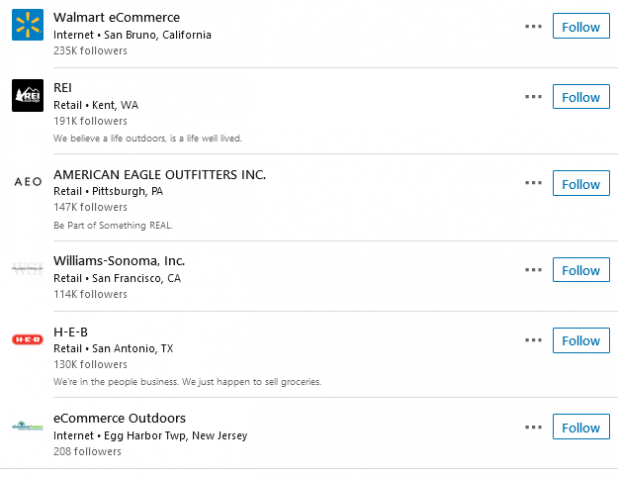618x477 pixels.
Task: Open the Walmart eCommerce company name link
Action: click(117, 17)
